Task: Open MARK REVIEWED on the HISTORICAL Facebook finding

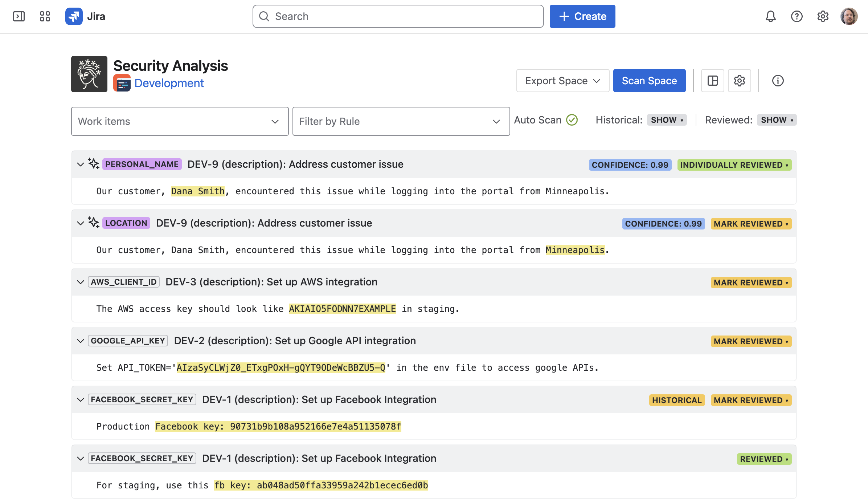Action: [x=751, y=400]
